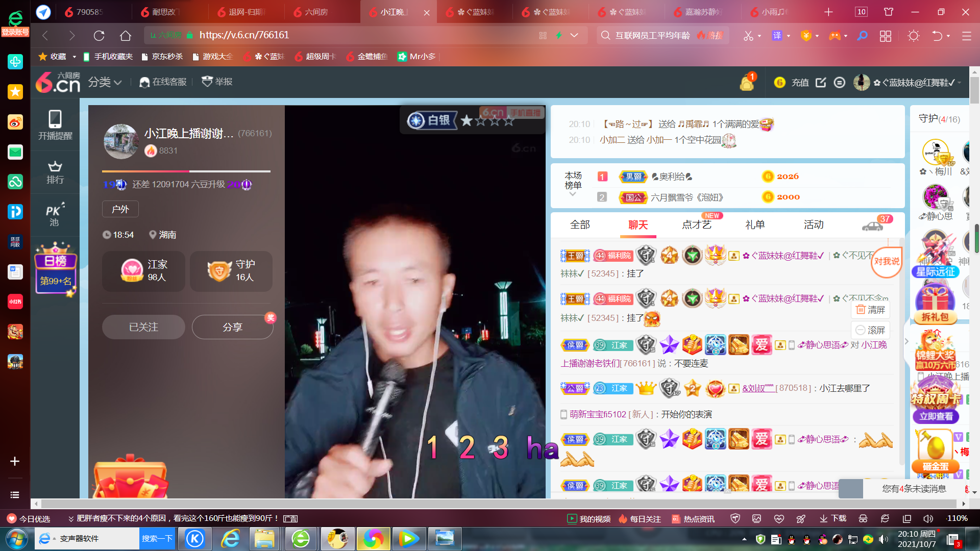This screenshot has height=551, width=980.
Task: Click red envelope gift box in video corner
Action: pyautogui.click(x=130, y=477)
